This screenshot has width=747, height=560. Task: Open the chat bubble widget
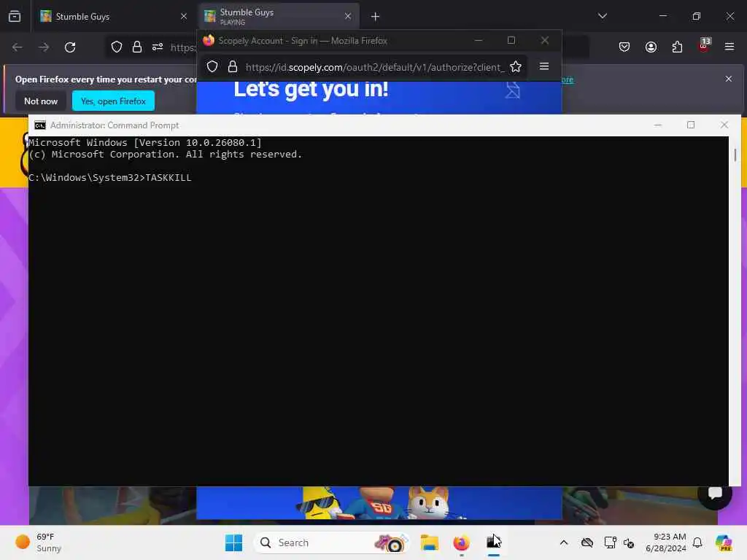(x=715, y=493)
